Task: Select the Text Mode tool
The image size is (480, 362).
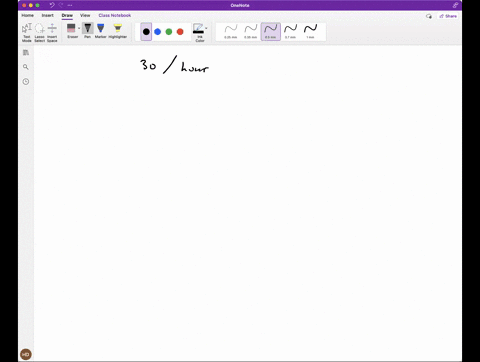Action: pyautogui.click(x=27, y=33)
